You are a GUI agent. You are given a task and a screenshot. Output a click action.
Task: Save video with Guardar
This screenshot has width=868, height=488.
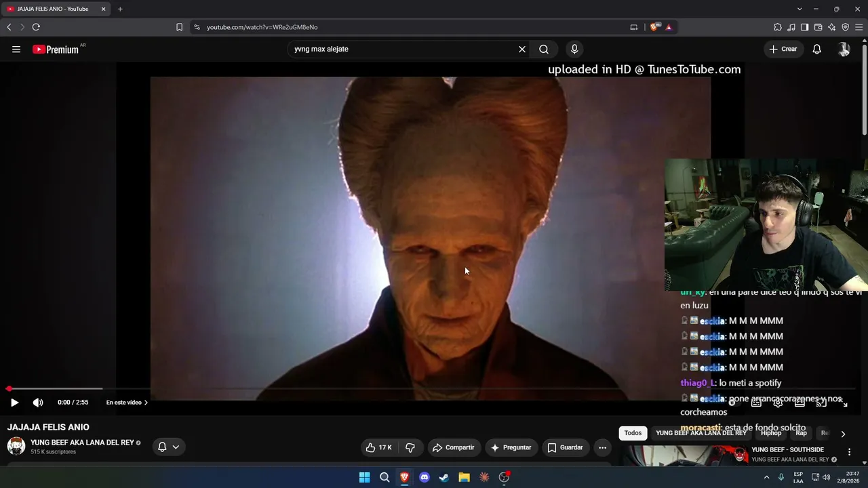(x=565, y=447)
